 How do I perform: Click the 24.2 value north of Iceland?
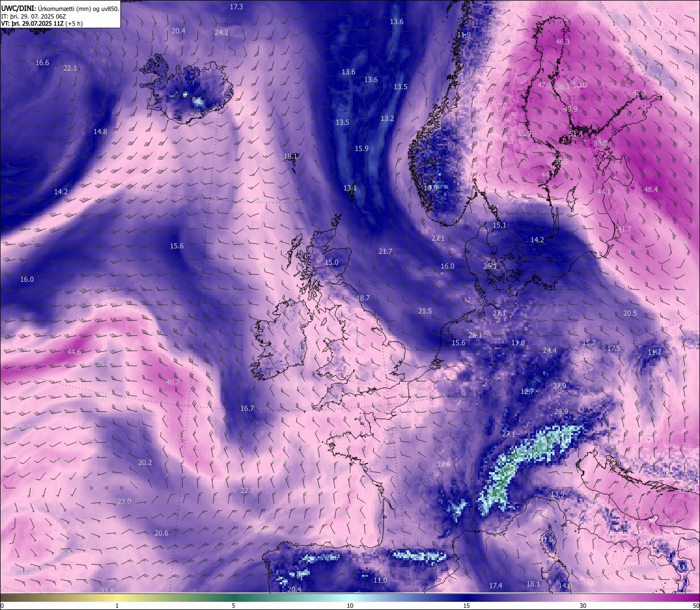221,32
